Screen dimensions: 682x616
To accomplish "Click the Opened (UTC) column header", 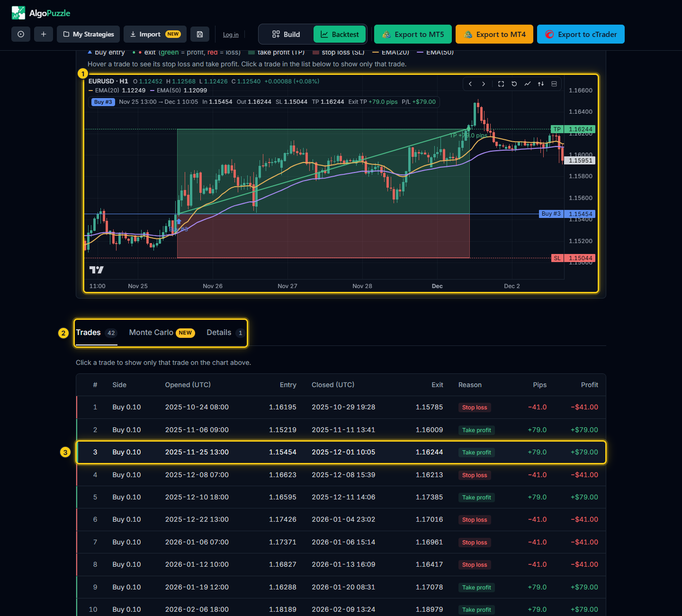I will (x=188, y=385).
